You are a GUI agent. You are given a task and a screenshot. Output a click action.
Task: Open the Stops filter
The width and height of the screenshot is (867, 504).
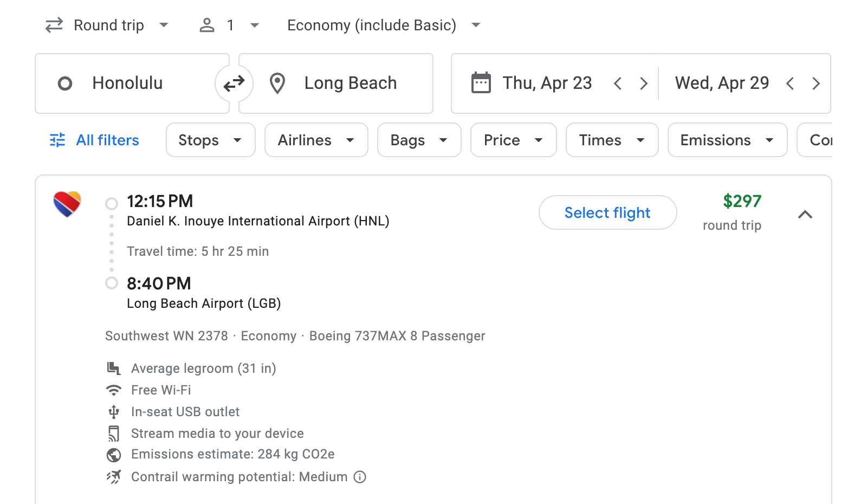[210, 140]
